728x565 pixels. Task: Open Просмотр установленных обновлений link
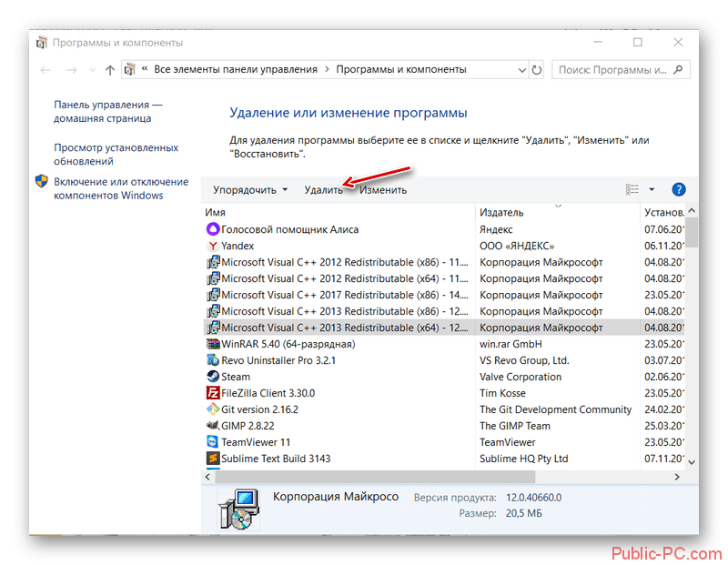[x=116, y=154]
